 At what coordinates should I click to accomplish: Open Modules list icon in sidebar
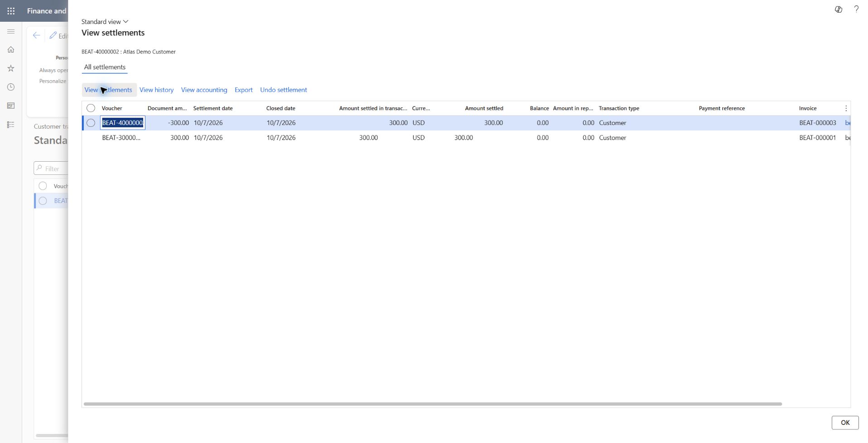(11, 125)
